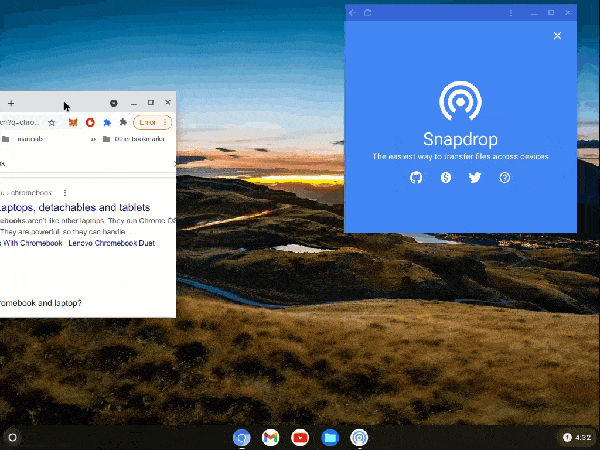
Task: Open Chrome three-dot menu beside Error
Action: (x=165, y=122)
